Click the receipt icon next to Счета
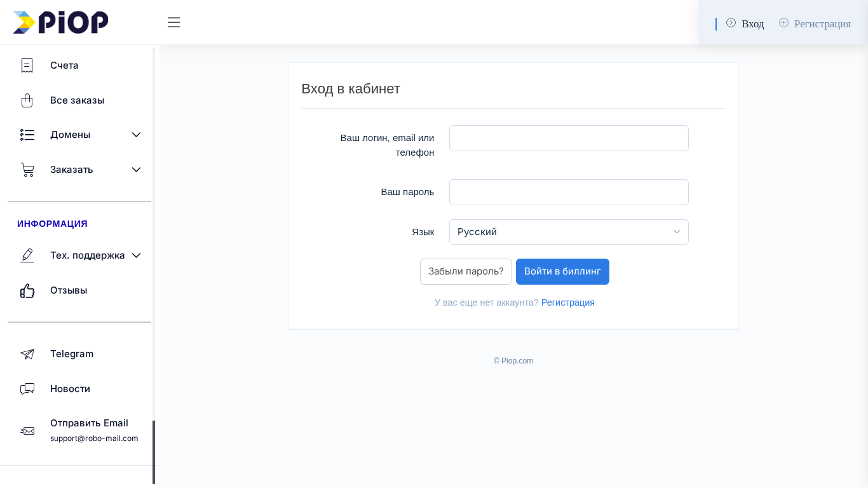The image size is (868, 488). tap(27, 65)
